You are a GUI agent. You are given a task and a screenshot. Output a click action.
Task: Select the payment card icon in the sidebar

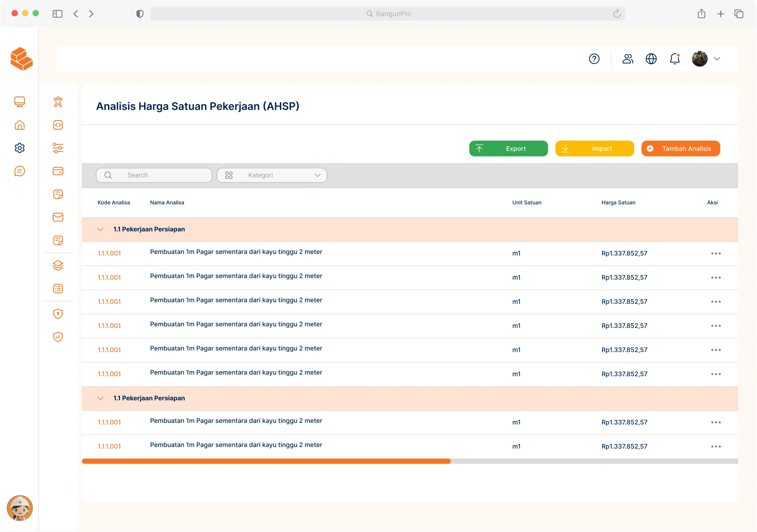click(x=58, y=171)
